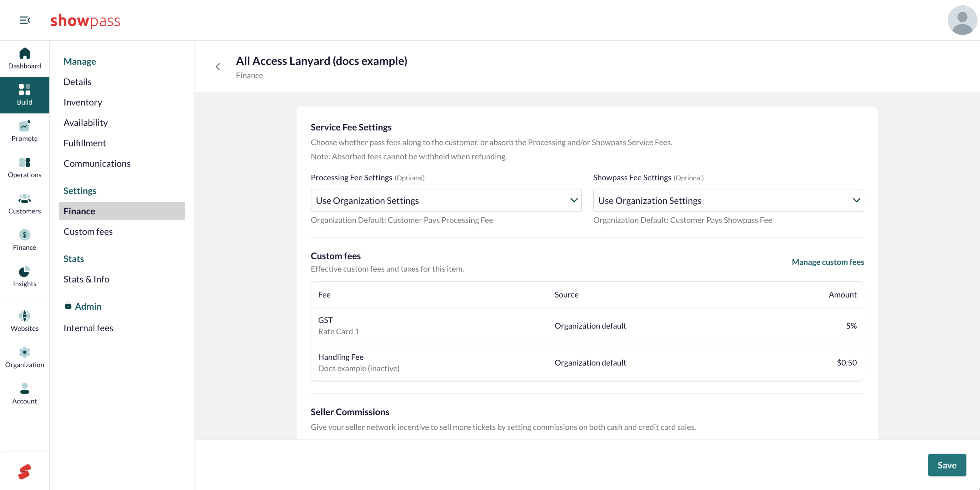
Task: Open the Insights section
Action: pos(24,277)
